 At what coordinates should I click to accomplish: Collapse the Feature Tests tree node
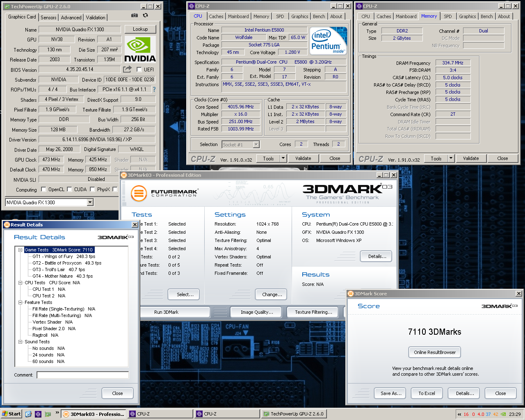[20, 302]
